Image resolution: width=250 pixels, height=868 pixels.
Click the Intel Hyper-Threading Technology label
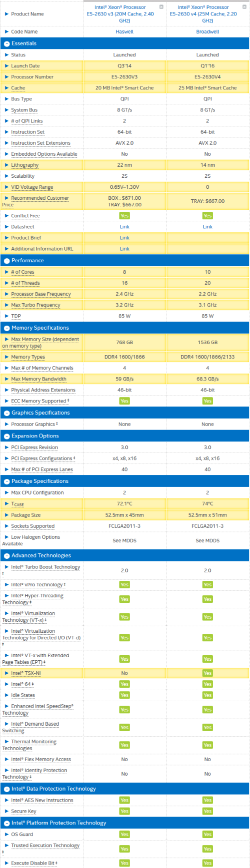(x=33, y=599)
